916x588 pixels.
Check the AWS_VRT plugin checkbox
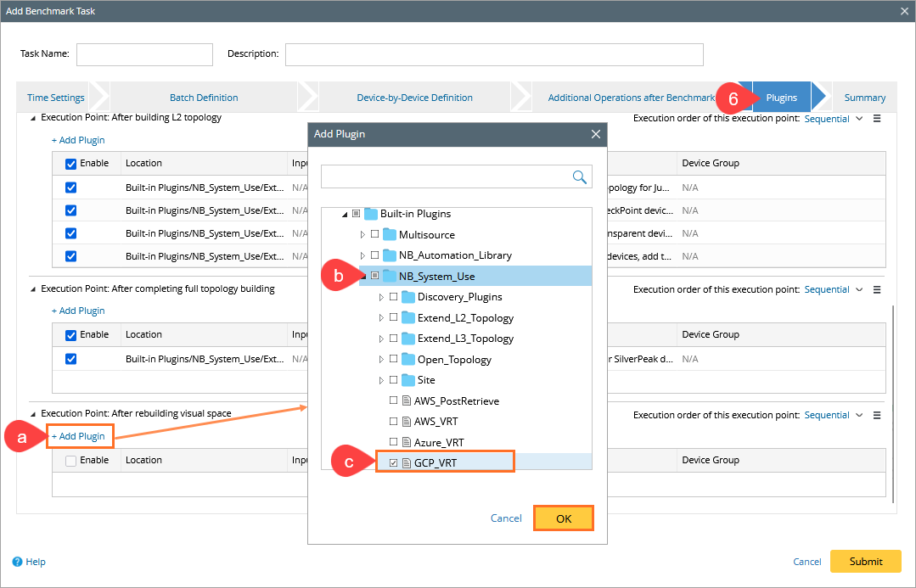[393, 421]
